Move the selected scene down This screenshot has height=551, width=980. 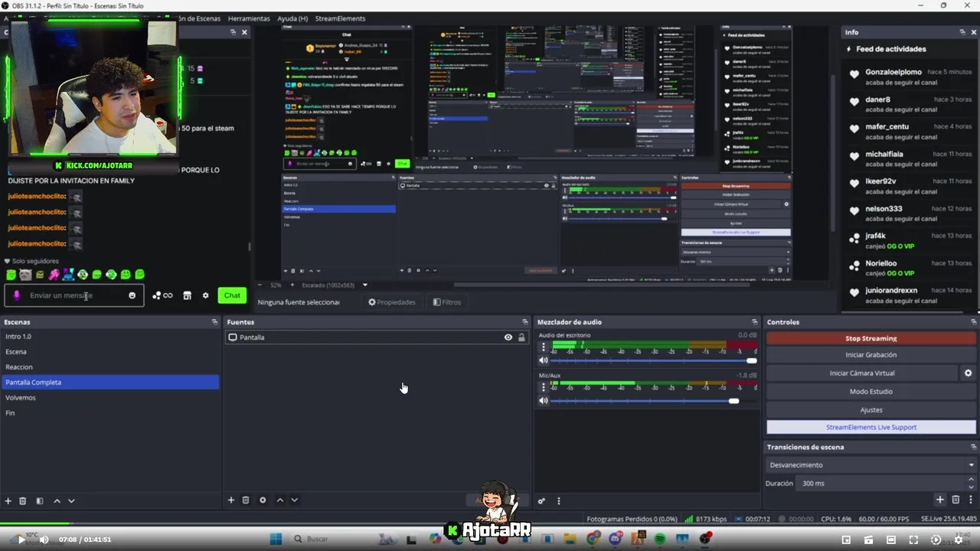pyautogui.click(x=71, y=500)
